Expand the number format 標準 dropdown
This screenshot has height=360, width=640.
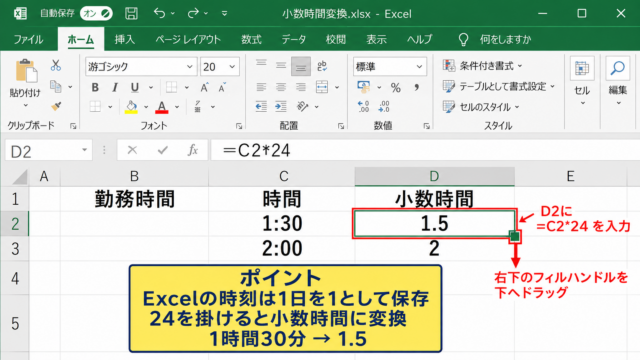point(419,67)
